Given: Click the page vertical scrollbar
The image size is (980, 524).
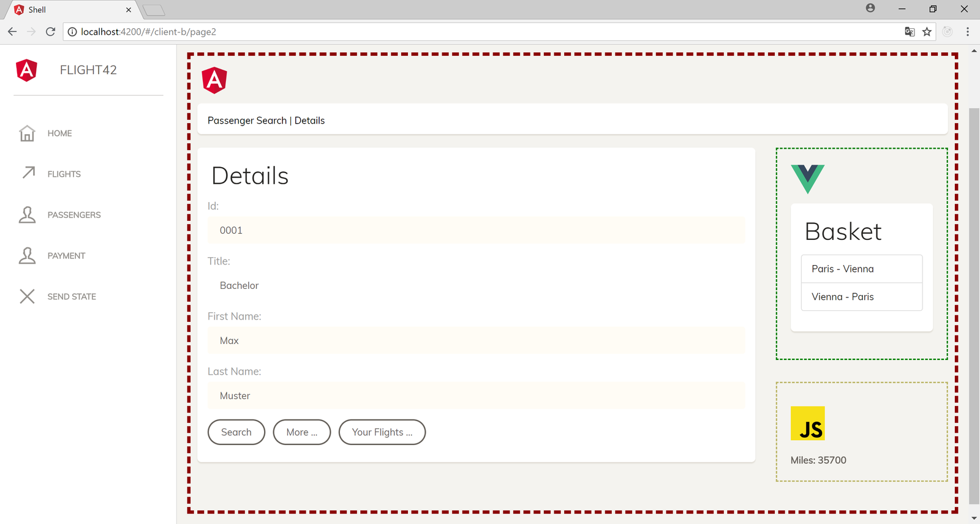Looking at the screenshot, I should 974,306.
